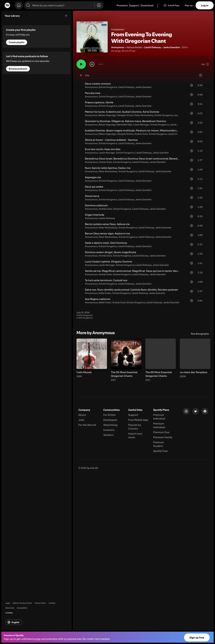Open Developers footer link
215x644 pixels.
coord(110,420)
